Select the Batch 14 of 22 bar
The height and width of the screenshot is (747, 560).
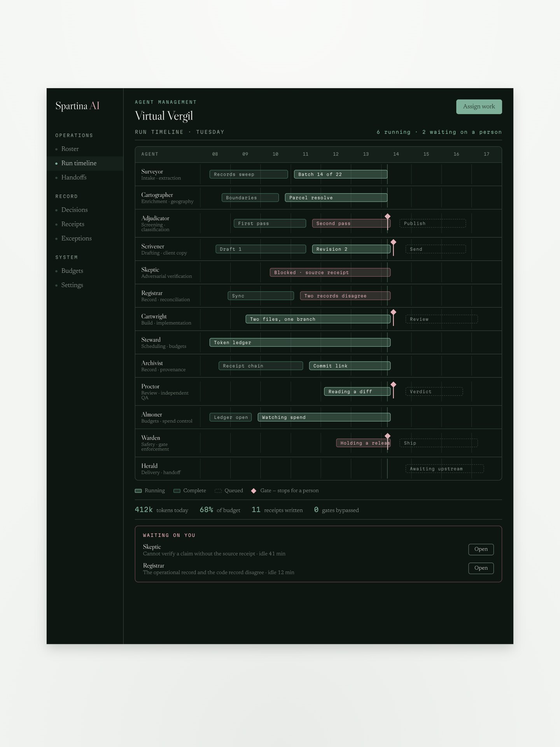coord(341,174)
